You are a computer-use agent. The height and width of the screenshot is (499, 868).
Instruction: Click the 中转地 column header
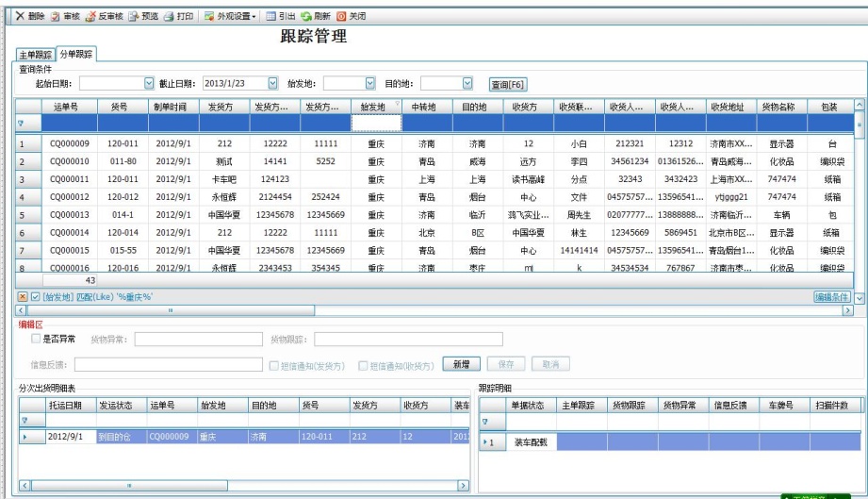coord(427,107)
